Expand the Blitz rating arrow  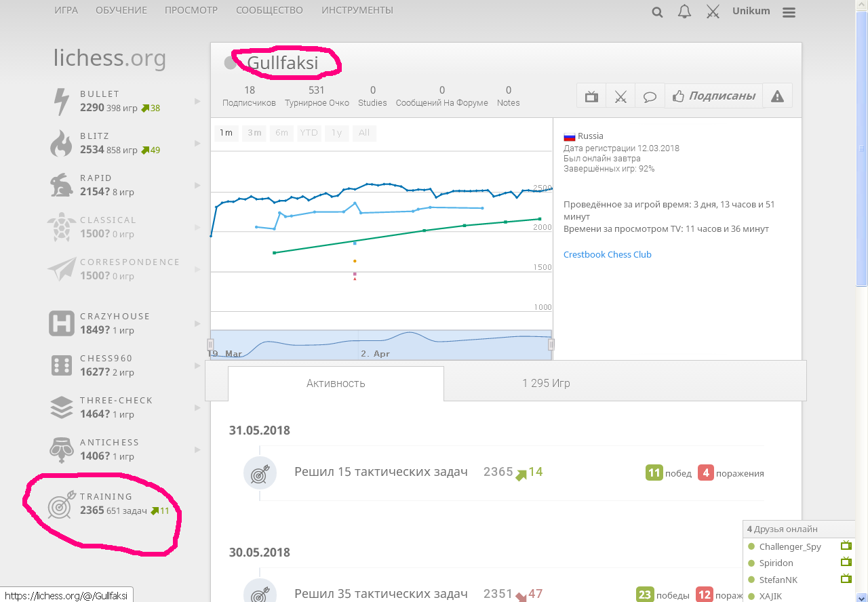click(x=197, y=144)
